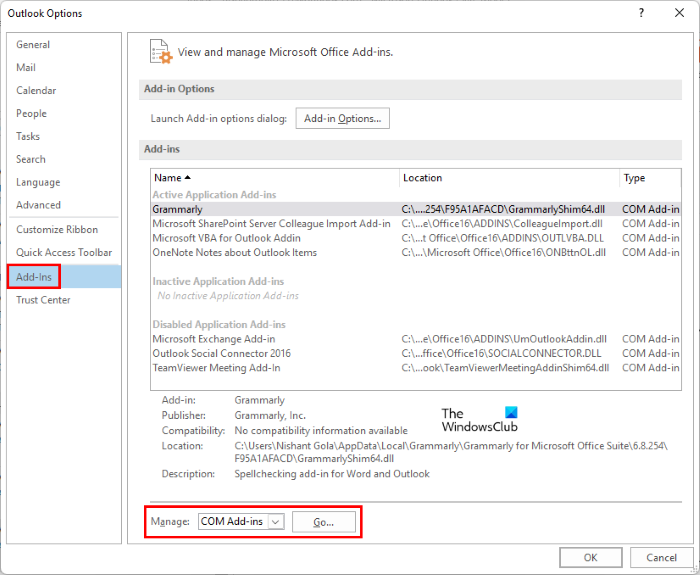Screen dimensions: 700x575
Task: Switch to the Mail category
Action: [x=26, y=68]
